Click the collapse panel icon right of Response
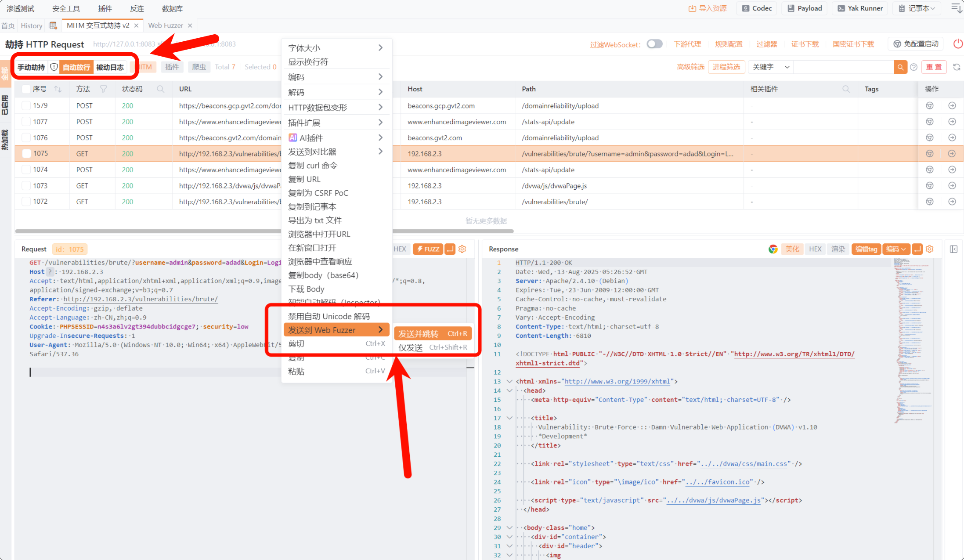964x560 pixels. coord(953,249)
